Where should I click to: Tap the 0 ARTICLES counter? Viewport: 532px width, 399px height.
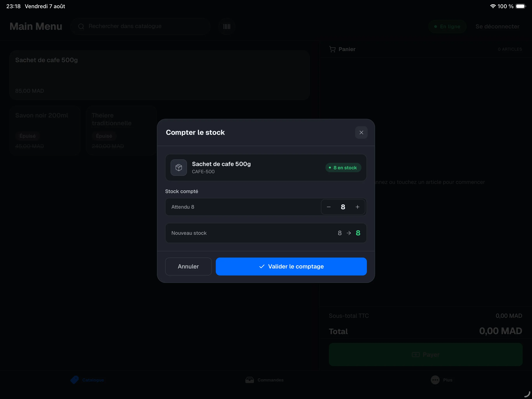(510, 49)
